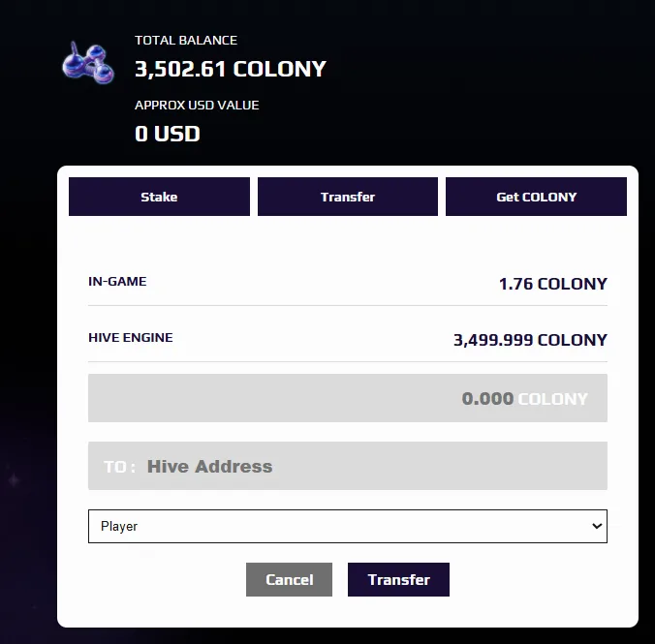
Task: Confirm with the bottom Transfer button
Action: click(x=398, y=579)
